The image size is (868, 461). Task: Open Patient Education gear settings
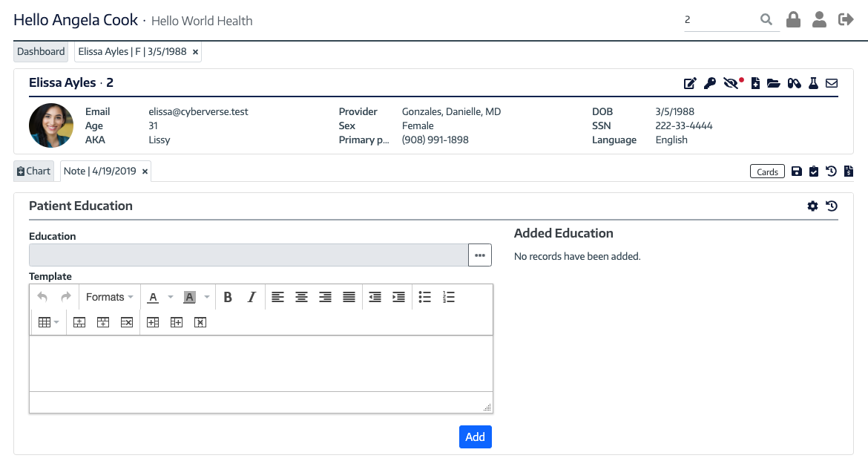click(812, 206)
